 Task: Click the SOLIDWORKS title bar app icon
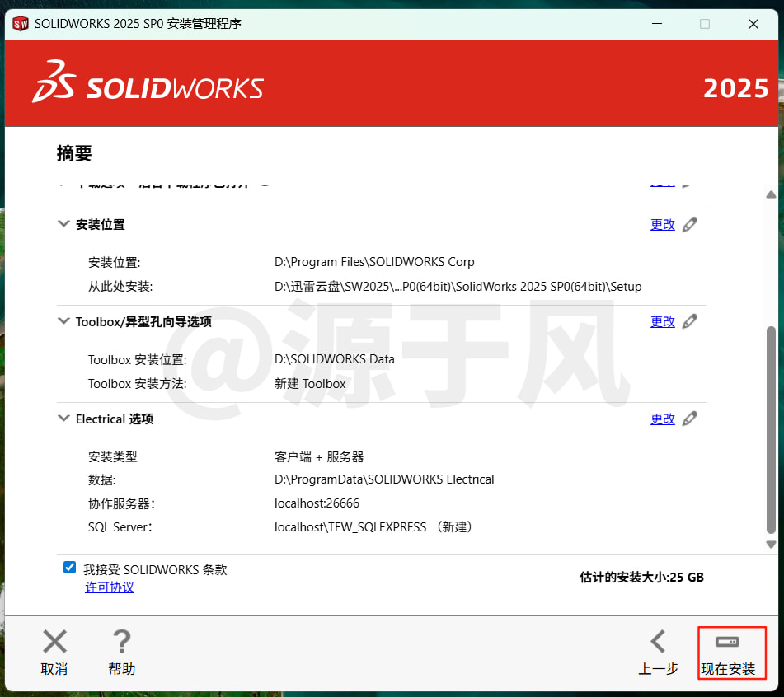click(21, 24)
